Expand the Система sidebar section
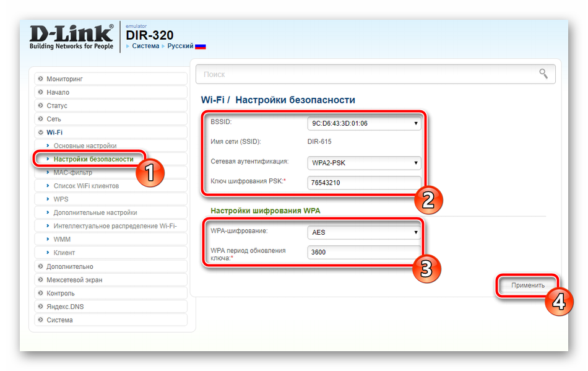This screenshot has height=371, width=588. [111, 320]
